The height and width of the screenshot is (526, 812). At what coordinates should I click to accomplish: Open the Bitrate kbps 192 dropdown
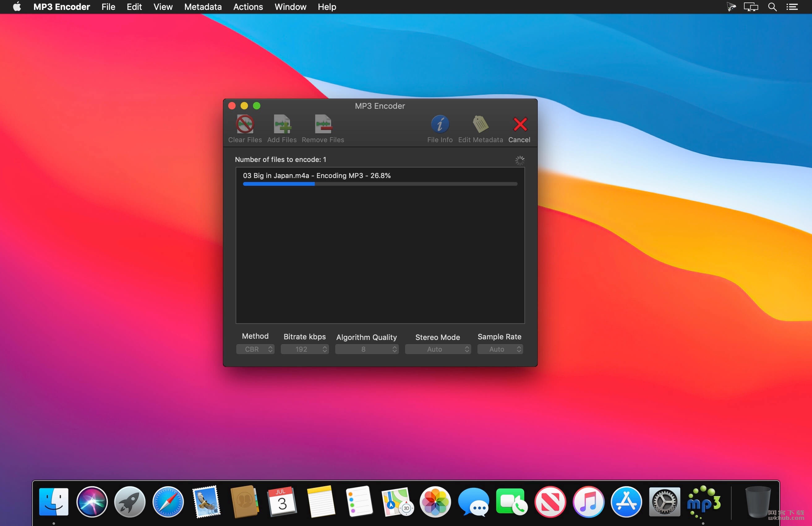point(305,349)
